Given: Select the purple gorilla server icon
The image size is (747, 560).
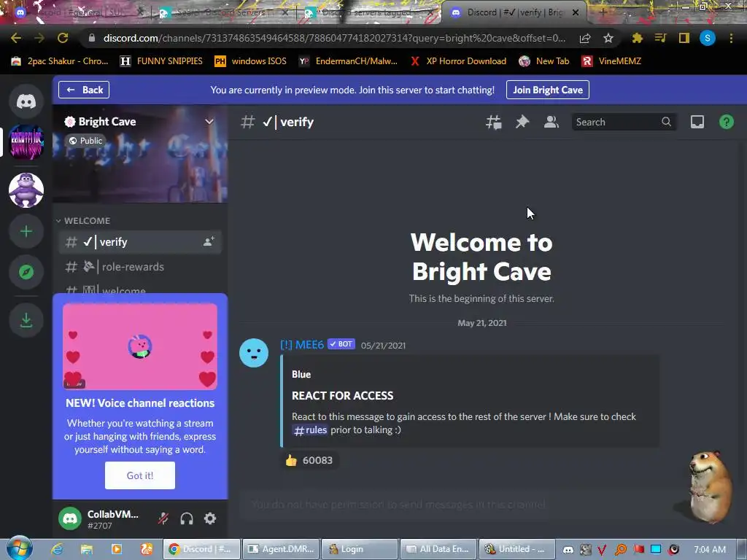Looking at the screenshot, I should pos(26,190).
